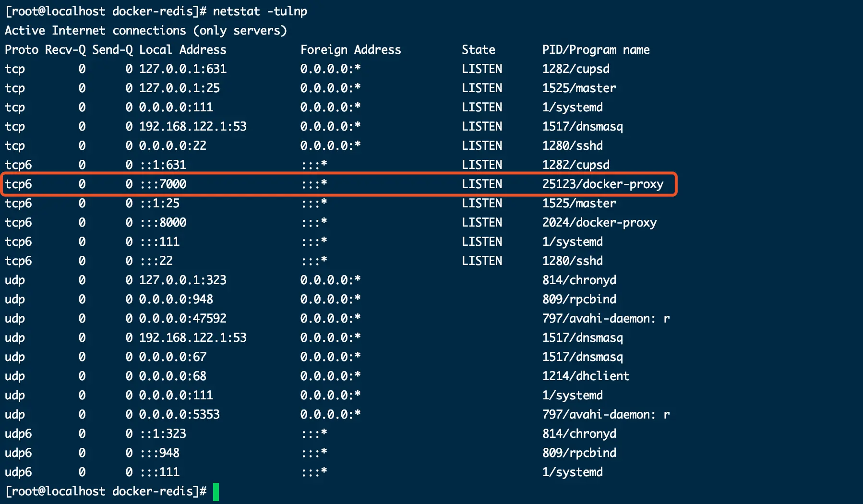Click udp local address 192.168.122.1:53

[x=193, y=338]
